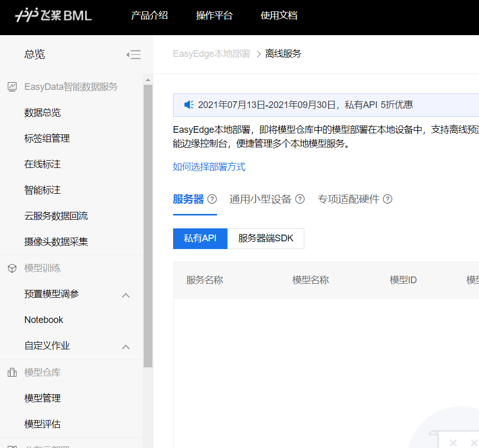Switch to the 服务器端SDK tab
This screenshot has height=448, width=479.
265,238
